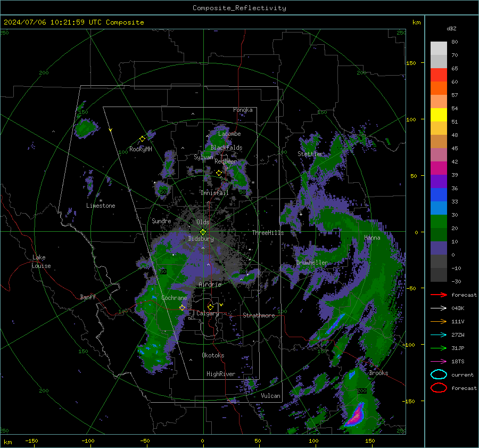The height and width of the screenshot is (448, 479).
Task: Click the yellow diamond marker near RedDeer
Action: [x=219, y=173]
